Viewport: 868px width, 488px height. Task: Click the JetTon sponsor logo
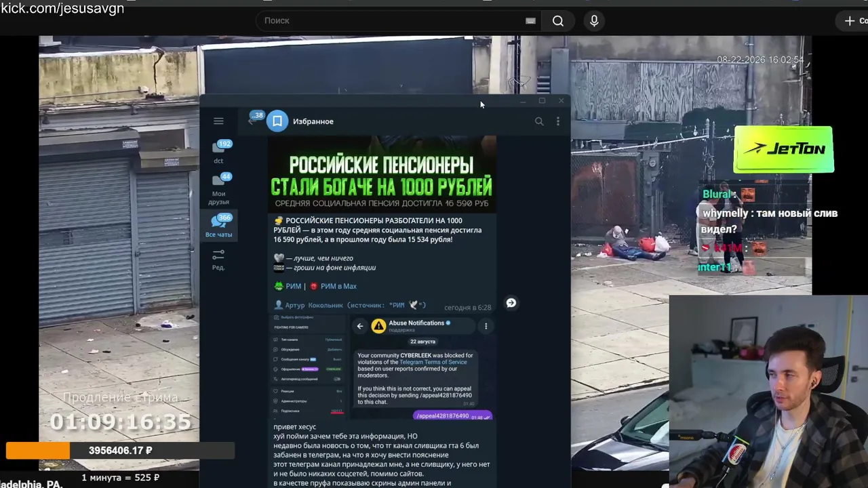(784, 149)
